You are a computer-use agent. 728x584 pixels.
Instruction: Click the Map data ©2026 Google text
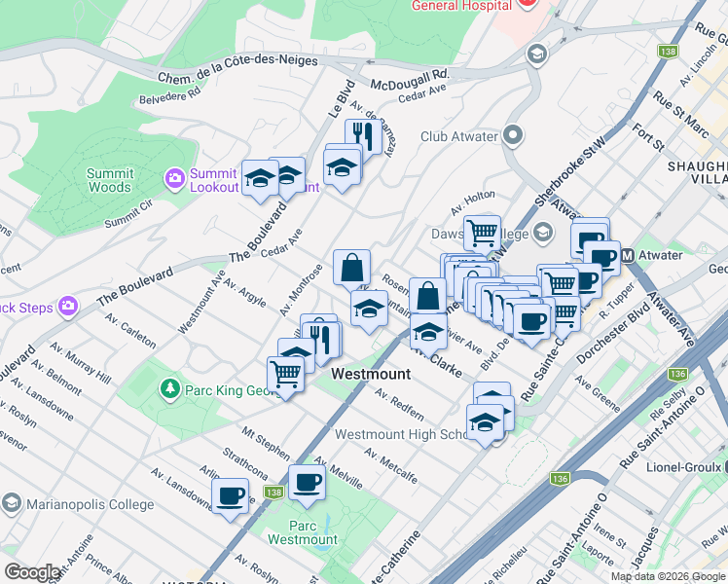(668, 577)
